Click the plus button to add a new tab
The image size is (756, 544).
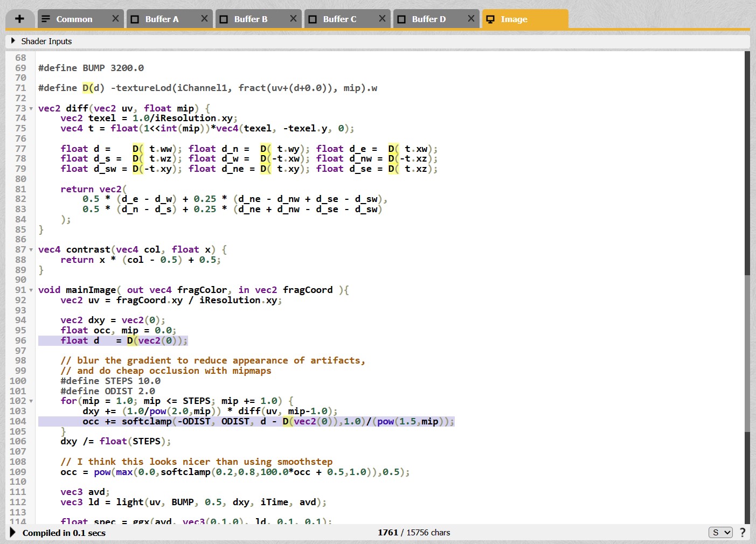(20, 19)
